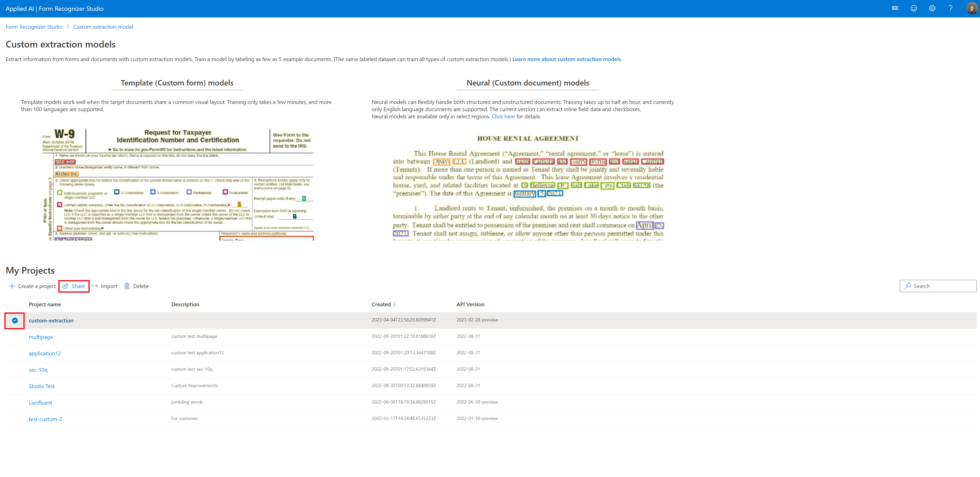Click the Search magnifier icon
This screenshot has width=980, height=477.
coord(908,286)
